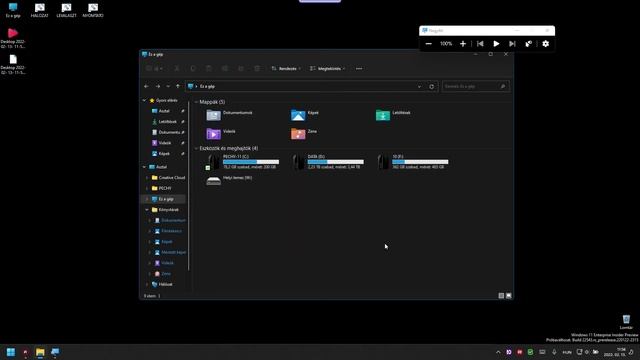640x360 pixels.
Task: Expand the Hálózat network node
Action: 147,284
